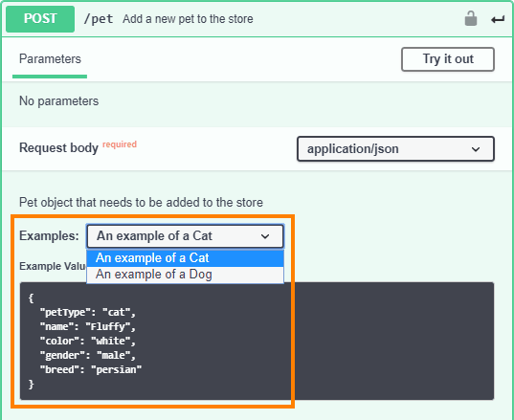Switch to the Parameters tab

pyautogui.click(x=50, y=59)
